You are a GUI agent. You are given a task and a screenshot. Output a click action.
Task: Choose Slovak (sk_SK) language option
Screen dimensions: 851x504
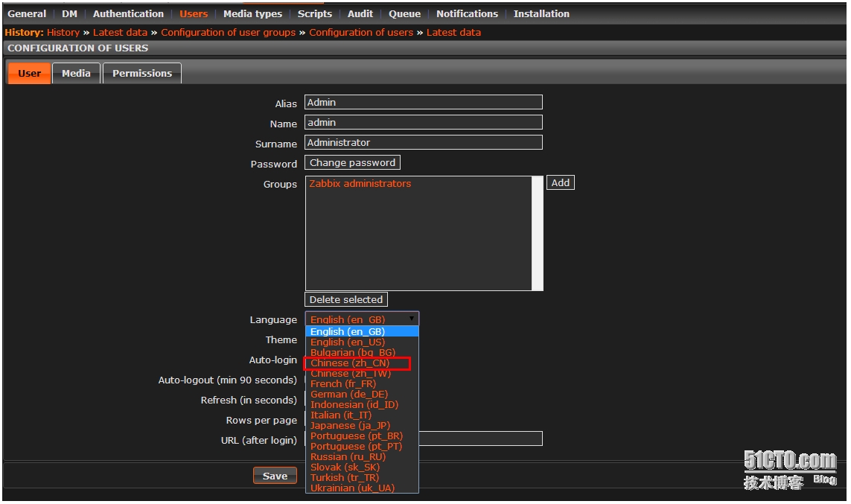click(362, 467)
